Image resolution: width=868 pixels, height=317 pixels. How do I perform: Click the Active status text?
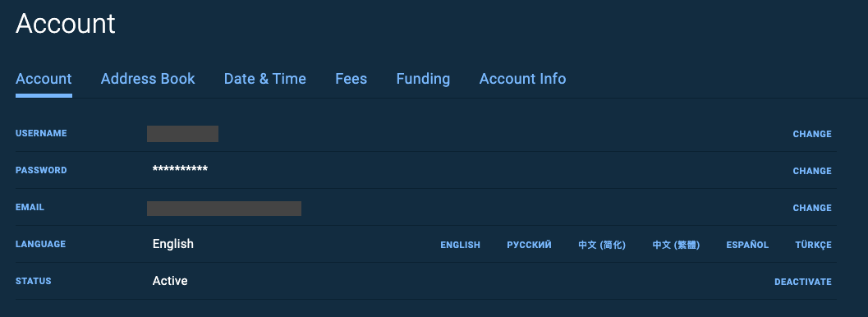coord(170,281)
